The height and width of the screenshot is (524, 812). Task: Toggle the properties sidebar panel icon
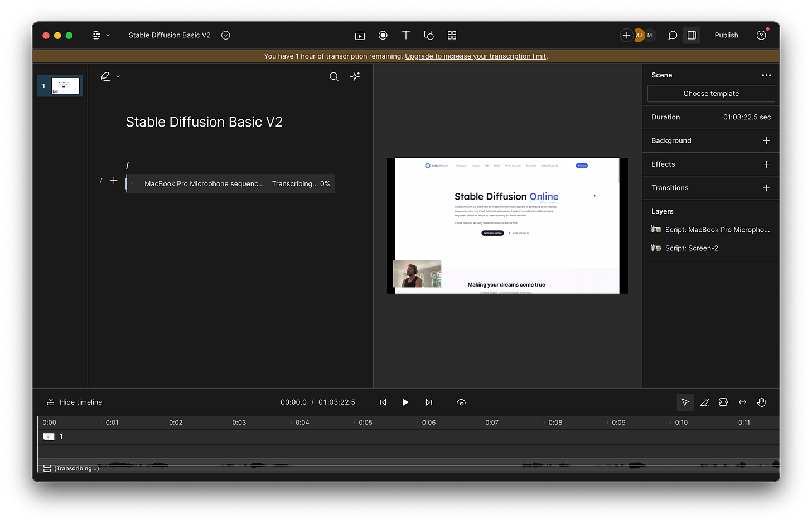[692, 35]
